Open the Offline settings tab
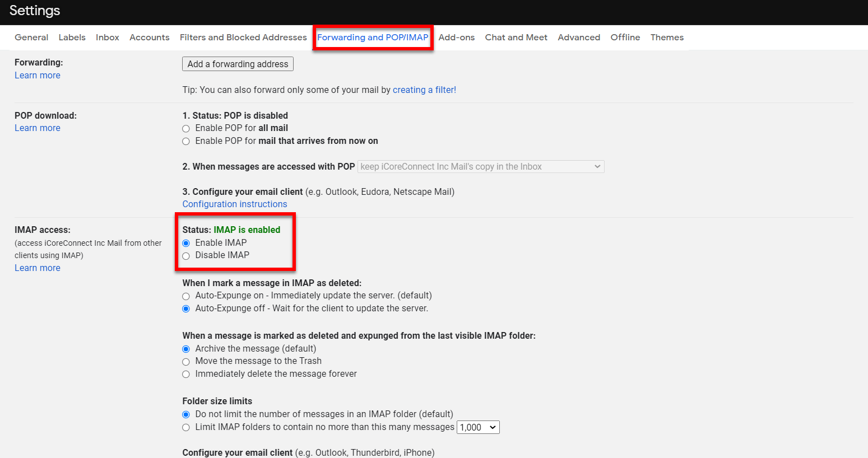The width and height of the screenshot is (868, 458). click(x=625, y=37)
